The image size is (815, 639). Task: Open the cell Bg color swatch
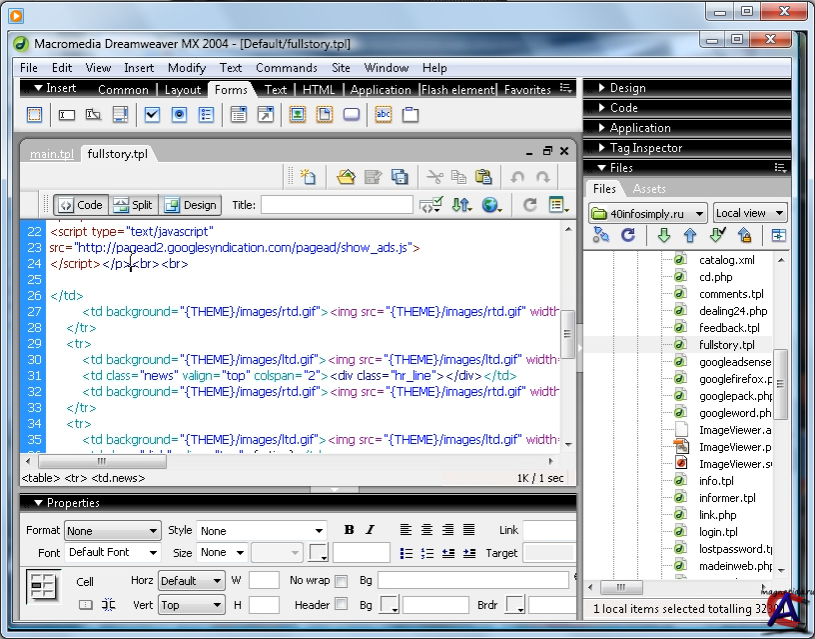[x=390, y=605]
